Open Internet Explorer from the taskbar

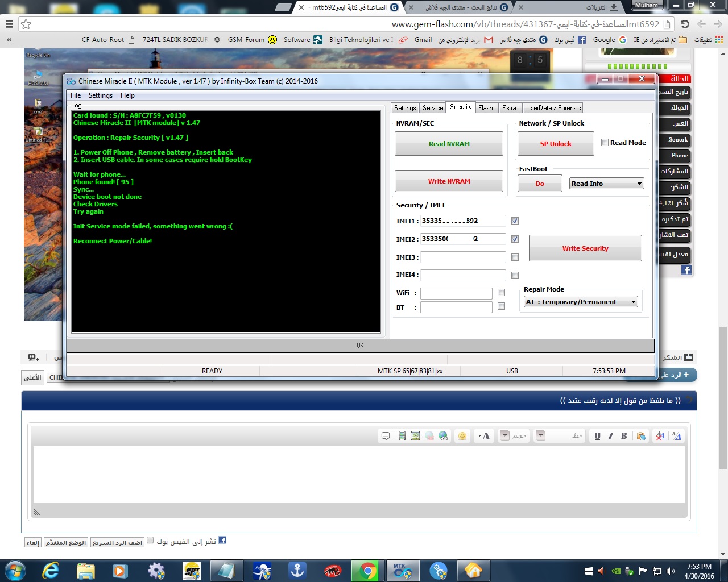point(51,571)
